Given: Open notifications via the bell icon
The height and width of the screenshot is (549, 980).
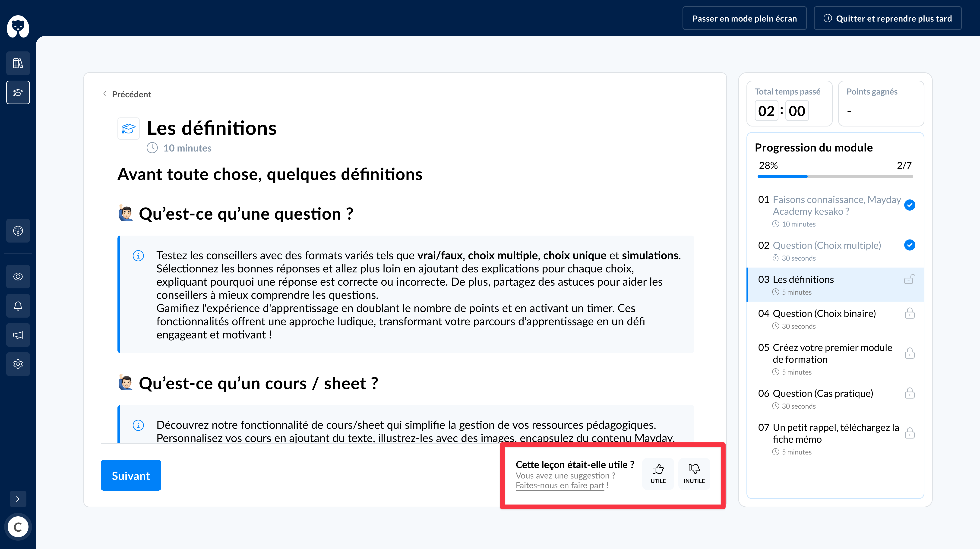Looking at the screenshot, I should (x=18, y=306).
